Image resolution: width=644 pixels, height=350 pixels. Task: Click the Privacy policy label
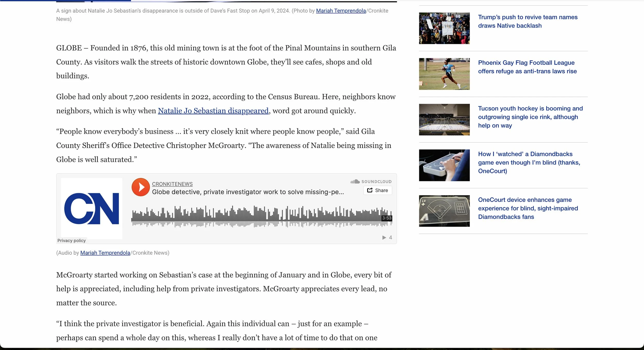(x=71, y=240)
